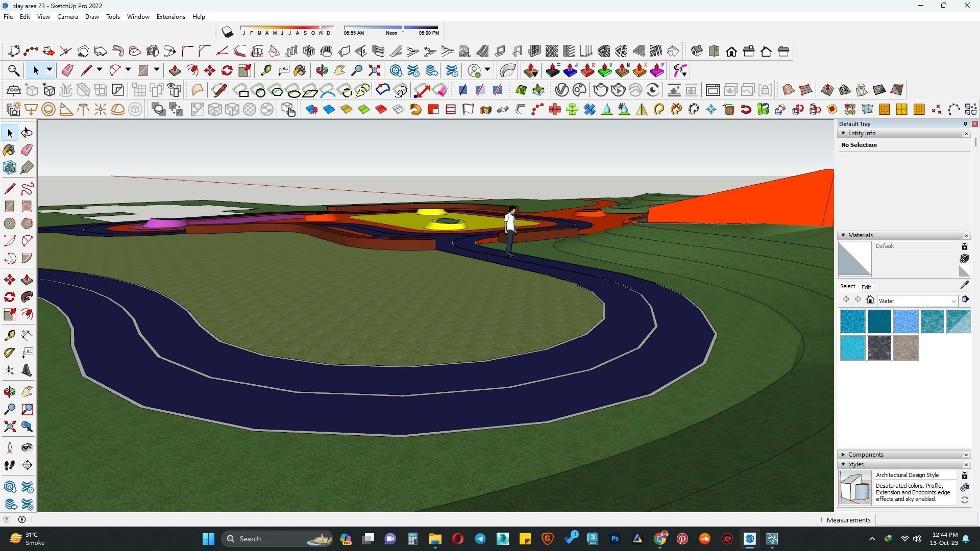
Task: Select the Paint Bucket tool
Action: coord(9,150)
